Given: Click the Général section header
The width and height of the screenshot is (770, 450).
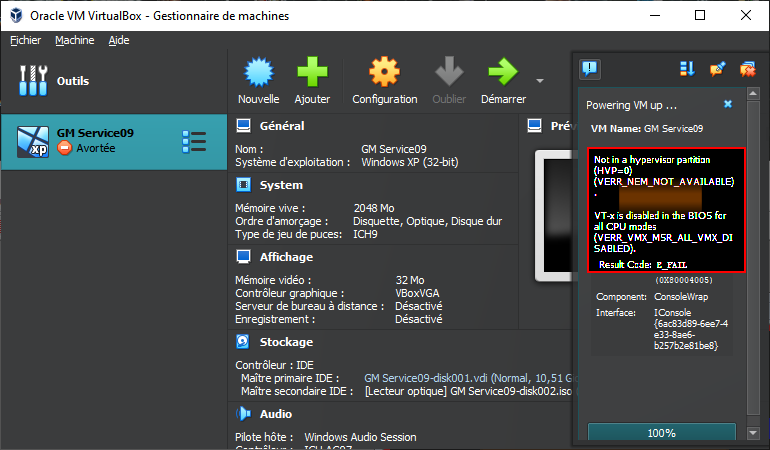Looking at the screenshot, I should point(282,126).
